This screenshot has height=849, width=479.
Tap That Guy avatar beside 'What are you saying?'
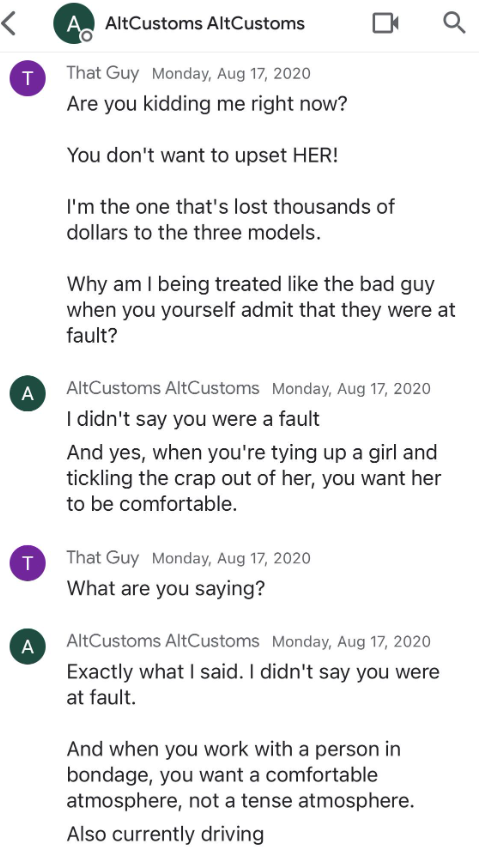28,563
